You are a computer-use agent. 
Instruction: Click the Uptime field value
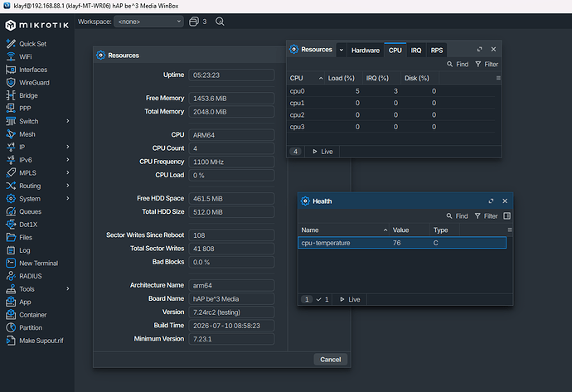pyautogui.click(x=231, y=75)
